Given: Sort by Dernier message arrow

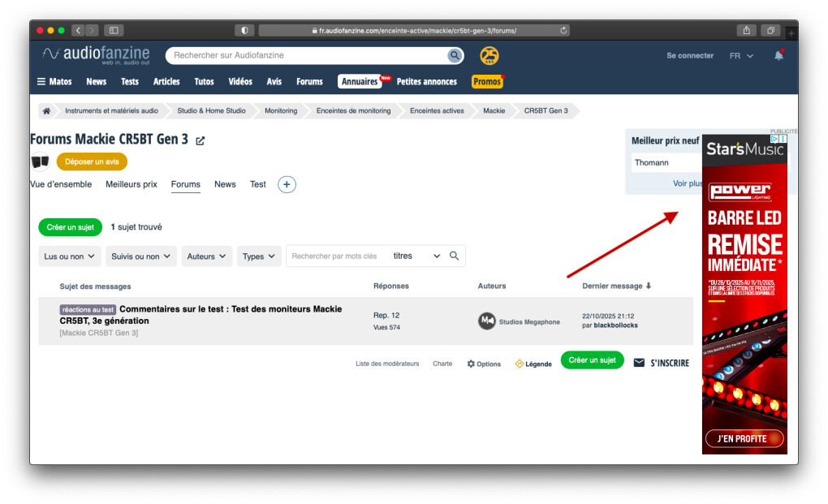Looking at the screenshot, I should [649, 286].
